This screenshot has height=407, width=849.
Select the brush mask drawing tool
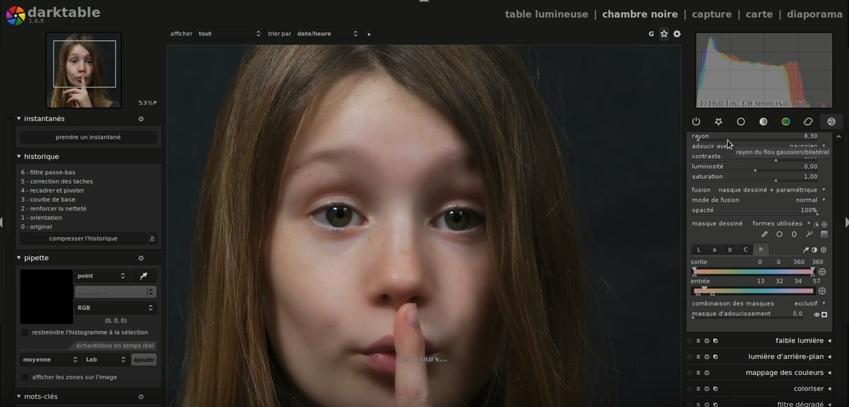coord(765,234)
